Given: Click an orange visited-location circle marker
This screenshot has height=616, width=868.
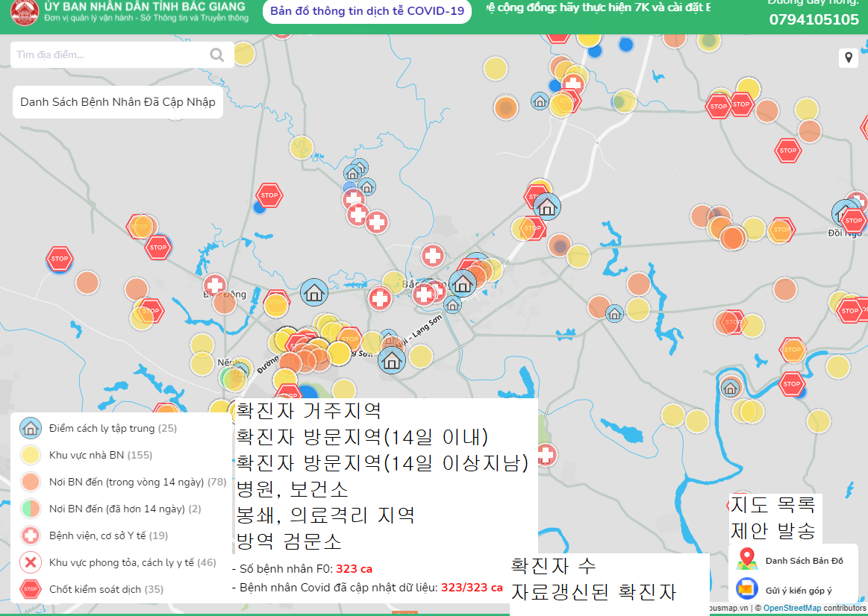Looking at the screenshot, I should (506, 107).
